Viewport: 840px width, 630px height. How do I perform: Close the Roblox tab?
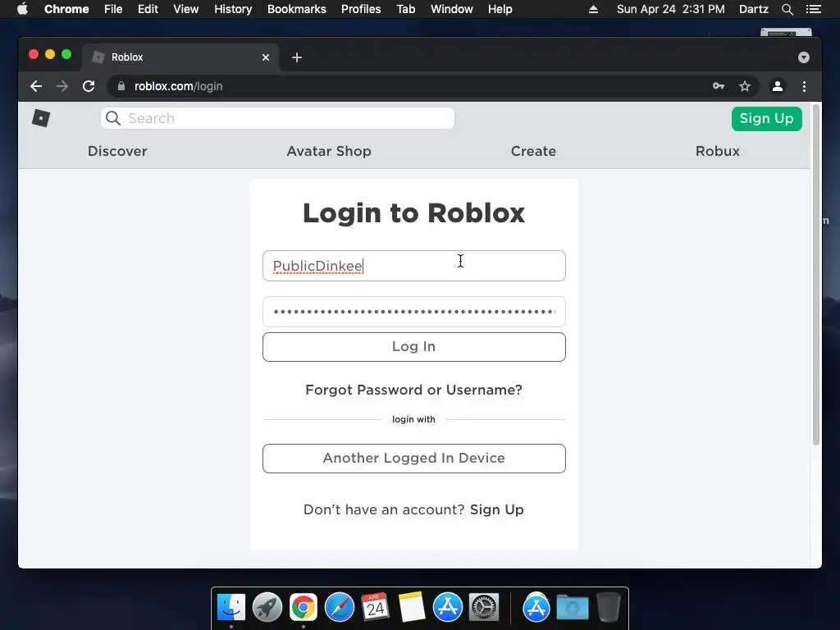click(266, 57)
